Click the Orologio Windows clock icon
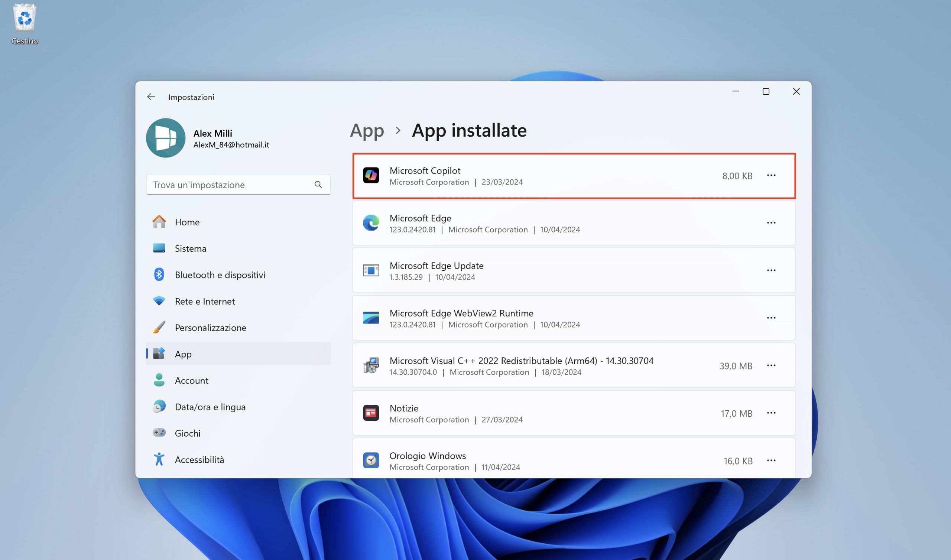Image resolution: width=951 pixels, height=560 pixels. tap(371, 460)
